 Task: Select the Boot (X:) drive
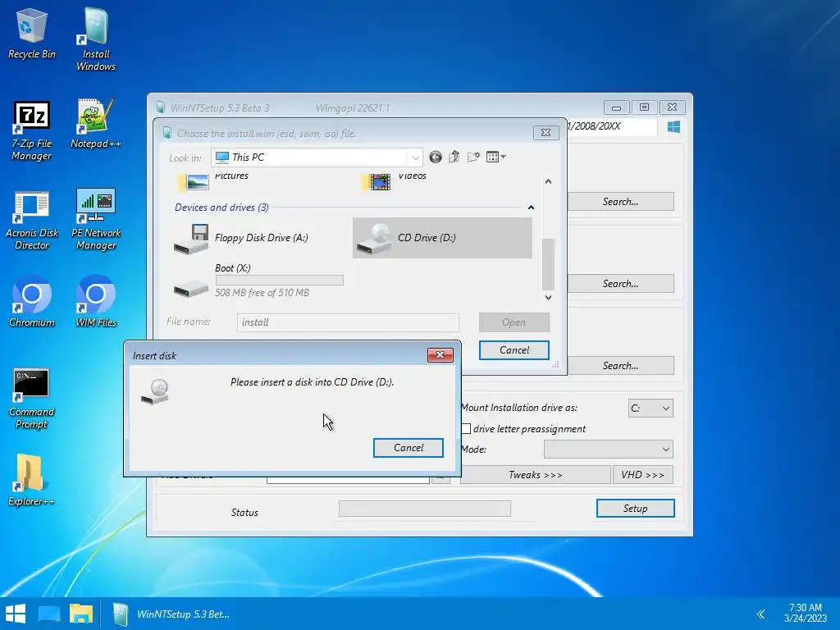pyautogui.click(x=260, y=281)
